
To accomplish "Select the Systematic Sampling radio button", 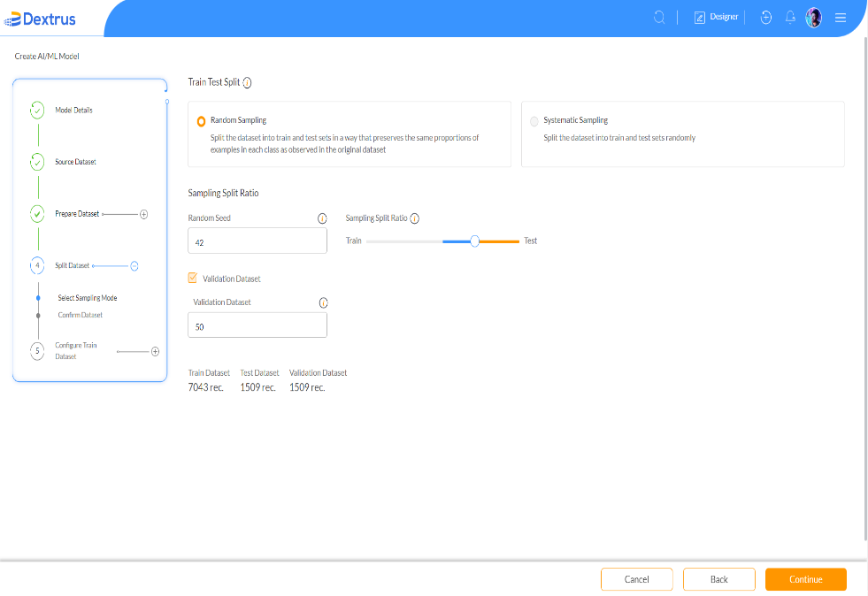I will (533, 119).
